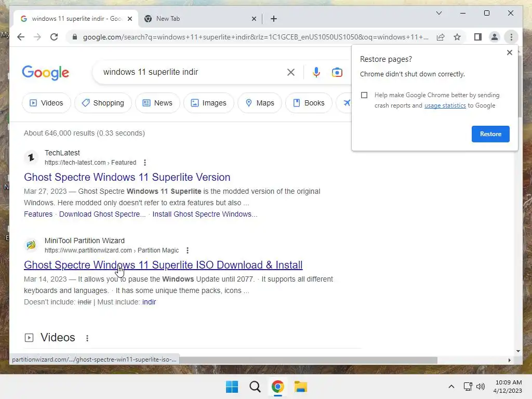Click the forward navigation arrow

(x=37, y=37)
